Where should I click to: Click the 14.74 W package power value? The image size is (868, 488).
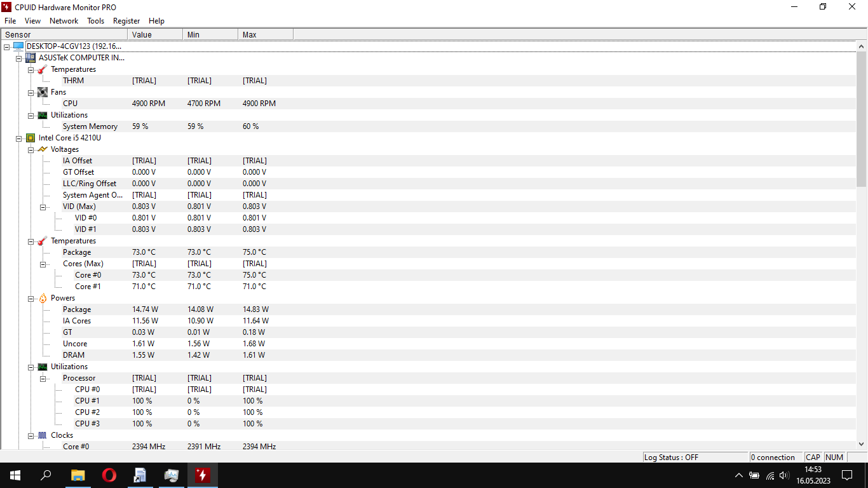[146, 309]
